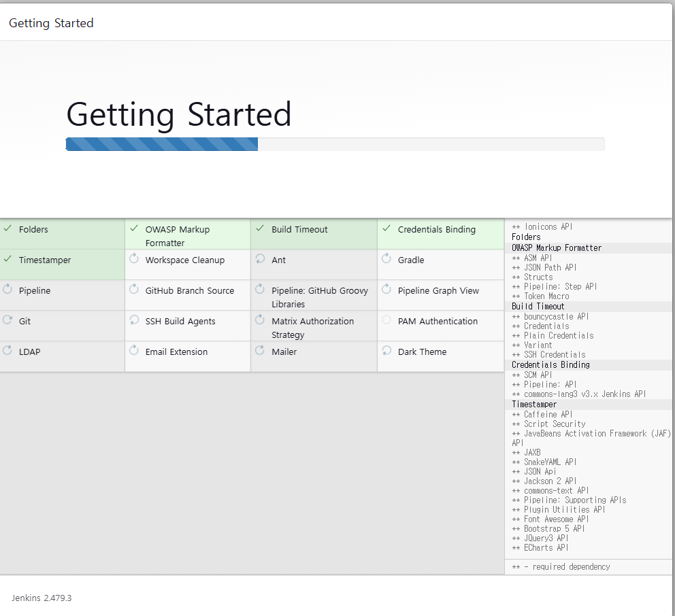675x616 pixels.
Task: Click the checkmark icon for Build Timeout
Action: (260, 228)
